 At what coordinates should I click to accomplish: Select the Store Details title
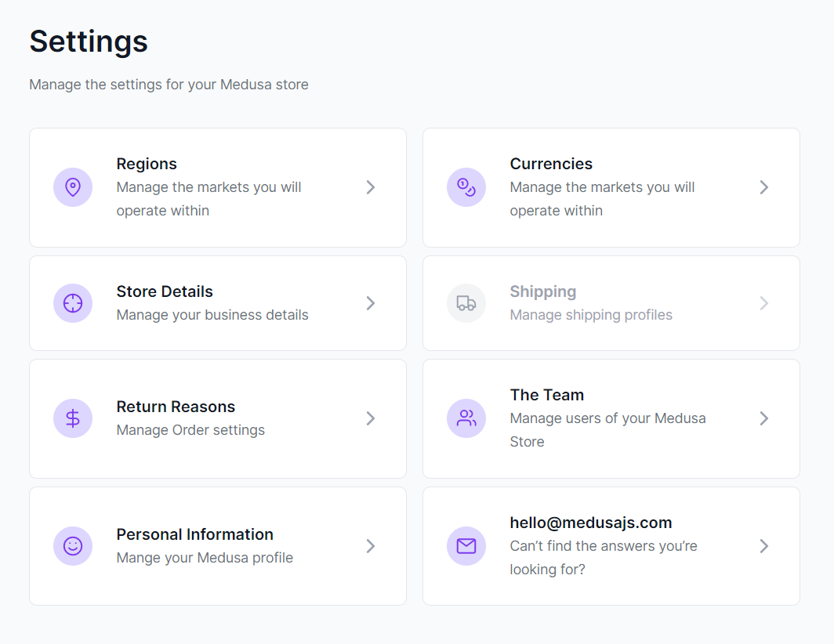165,291
